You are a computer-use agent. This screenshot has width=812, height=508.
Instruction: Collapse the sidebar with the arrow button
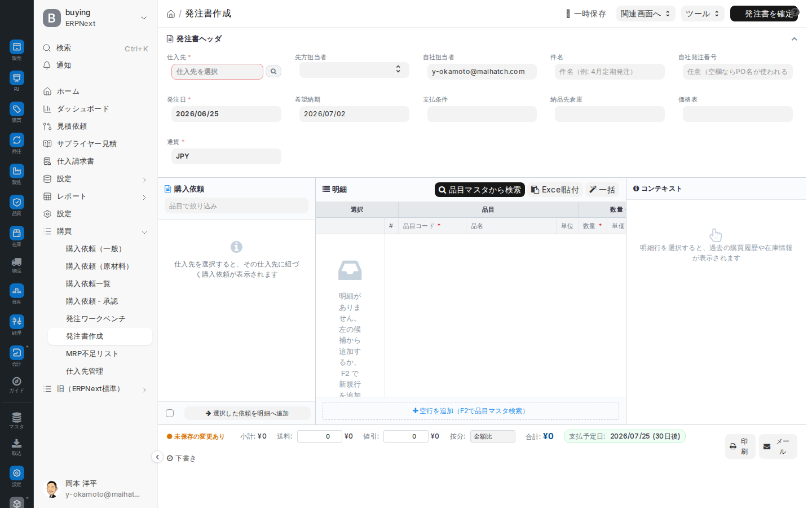[x=157, y=457]
